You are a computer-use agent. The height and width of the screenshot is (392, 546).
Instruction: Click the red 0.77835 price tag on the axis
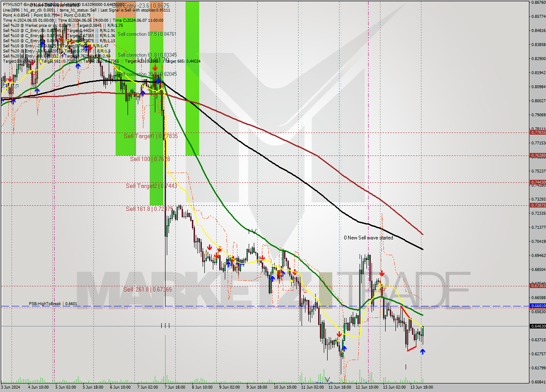pos(537,133)
